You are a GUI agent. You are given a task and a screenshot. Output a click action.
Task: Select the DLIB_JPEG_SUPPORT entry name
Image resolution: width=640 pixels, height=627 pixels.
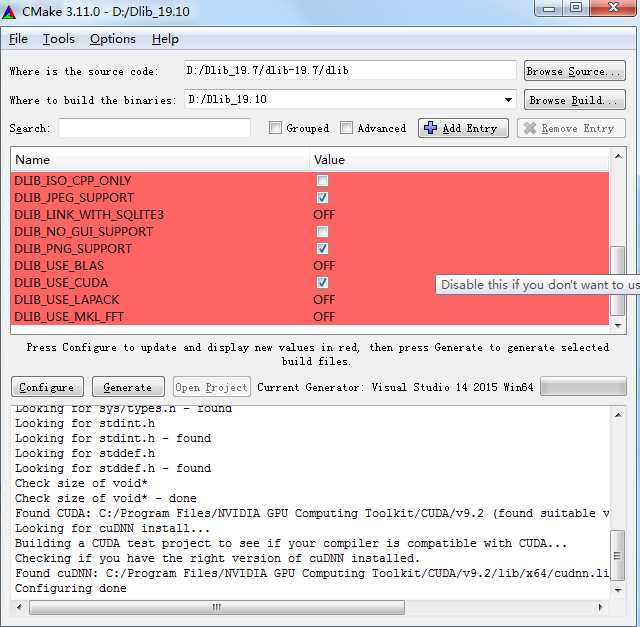pyautogui.click(x=74, y=198)
